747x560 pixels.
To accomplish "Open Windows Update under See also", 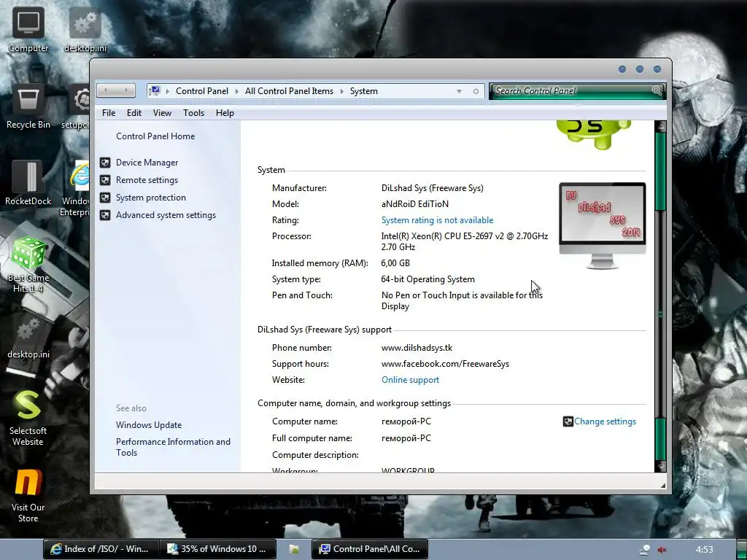I will tap(149, 425).
